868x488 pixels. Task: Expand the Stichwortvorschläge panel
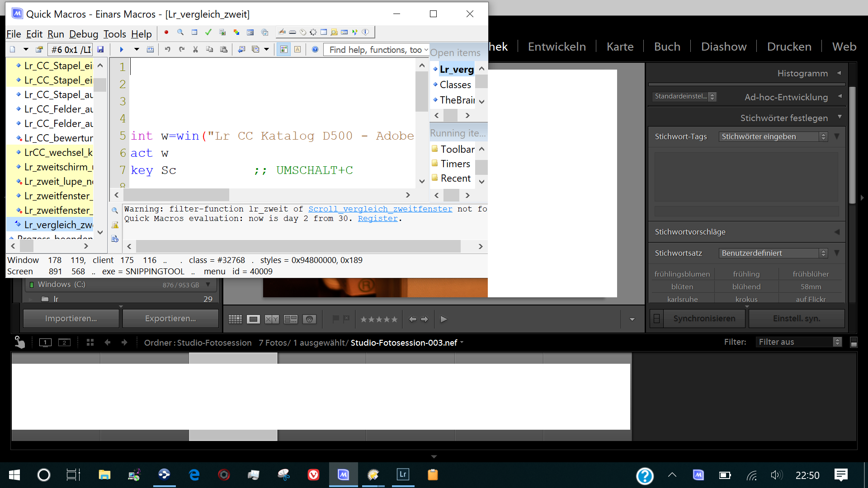tap(837, 232)
